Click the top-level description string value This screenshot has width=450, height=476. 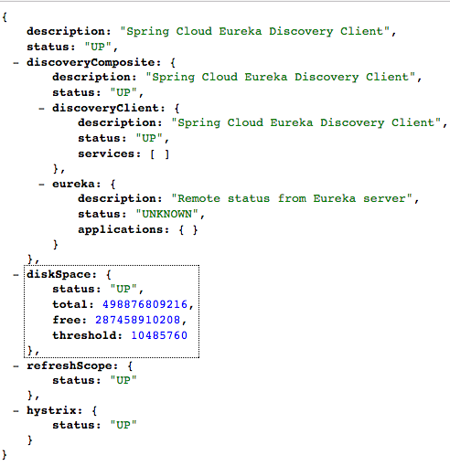pos(255,31)
